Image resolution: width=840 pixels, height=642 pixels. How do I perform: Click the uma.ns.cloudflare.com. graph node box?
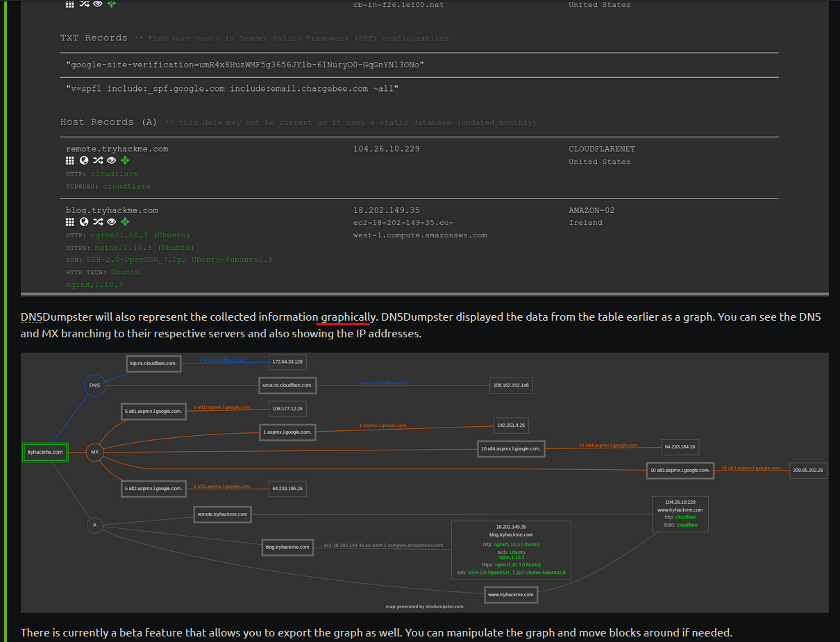pyautogui.click(x=287, y=385)
